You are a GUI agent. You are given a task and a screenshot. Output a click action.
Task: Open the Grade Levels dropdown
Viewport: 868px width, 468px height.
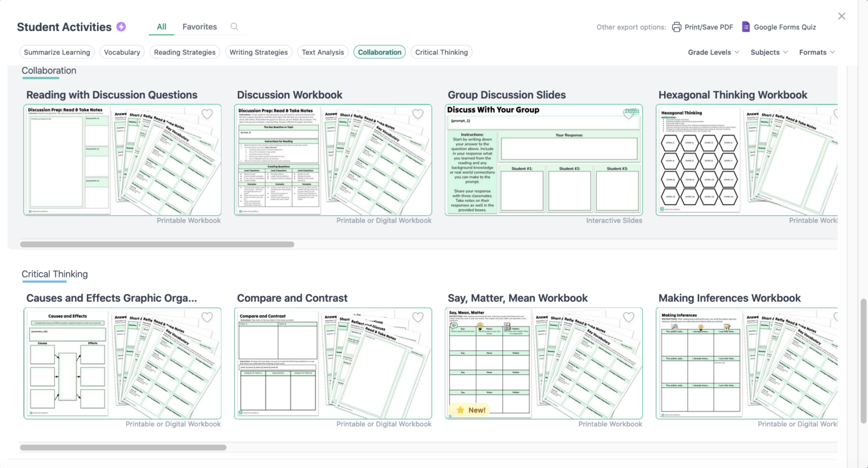[713, 52]
